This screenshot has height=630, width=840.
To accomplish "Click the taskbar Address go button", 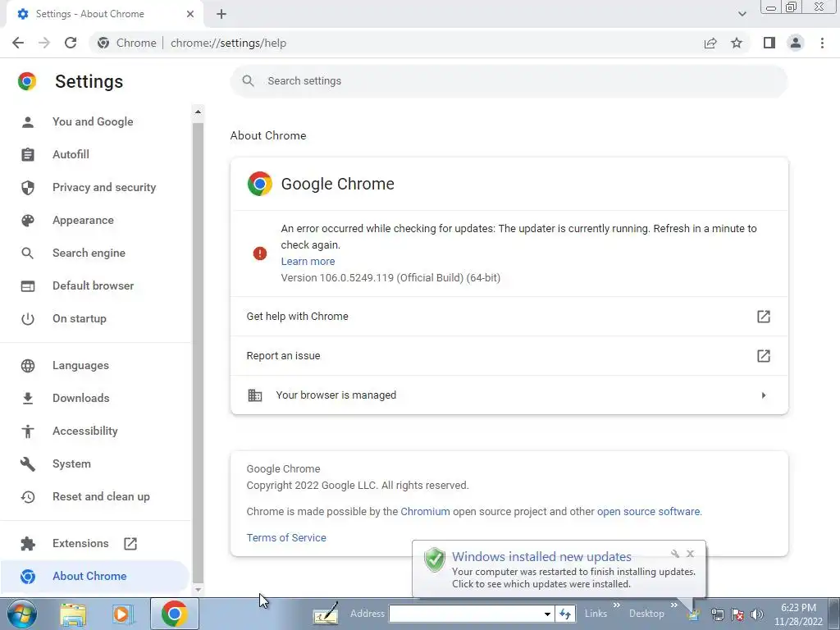I will point(565,614).
